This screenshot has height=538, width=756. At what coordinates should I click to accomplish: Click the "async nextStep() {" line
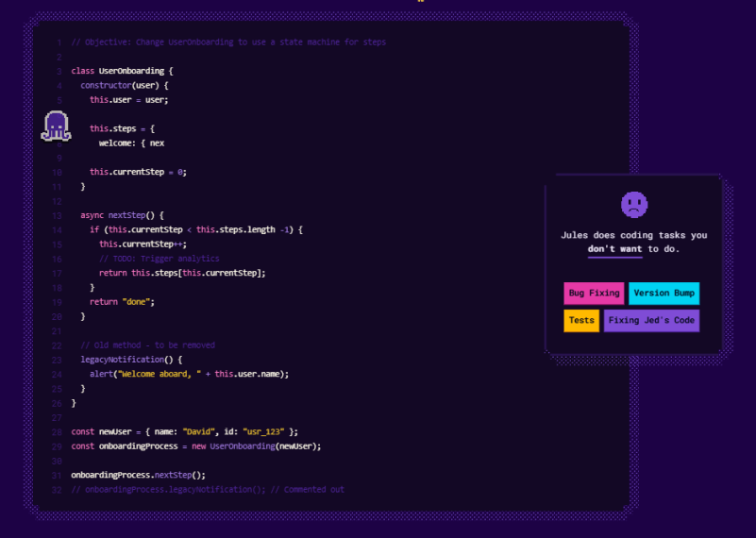122,215
